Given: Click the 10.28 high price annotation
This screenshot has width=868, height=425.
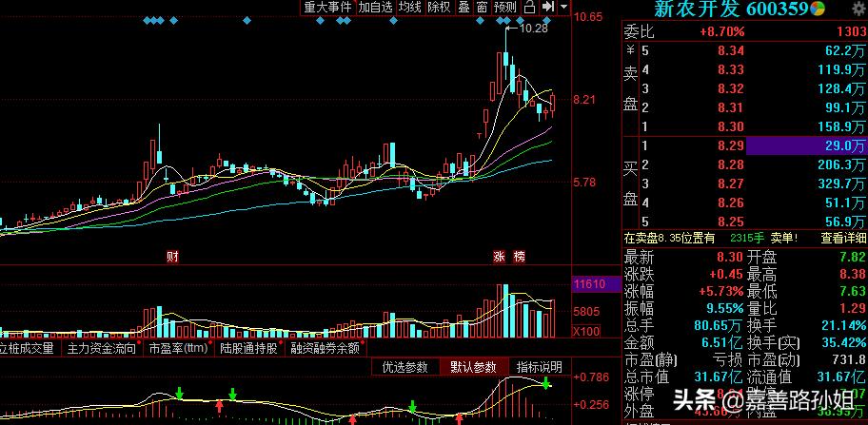Looking at the screenshot, I should pos(534,29).
